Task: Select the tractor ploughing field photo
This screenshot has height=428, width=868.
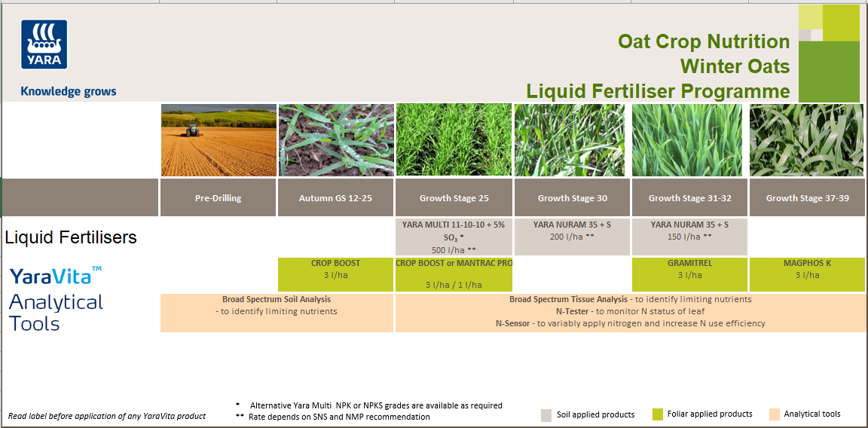Action: 219,140
